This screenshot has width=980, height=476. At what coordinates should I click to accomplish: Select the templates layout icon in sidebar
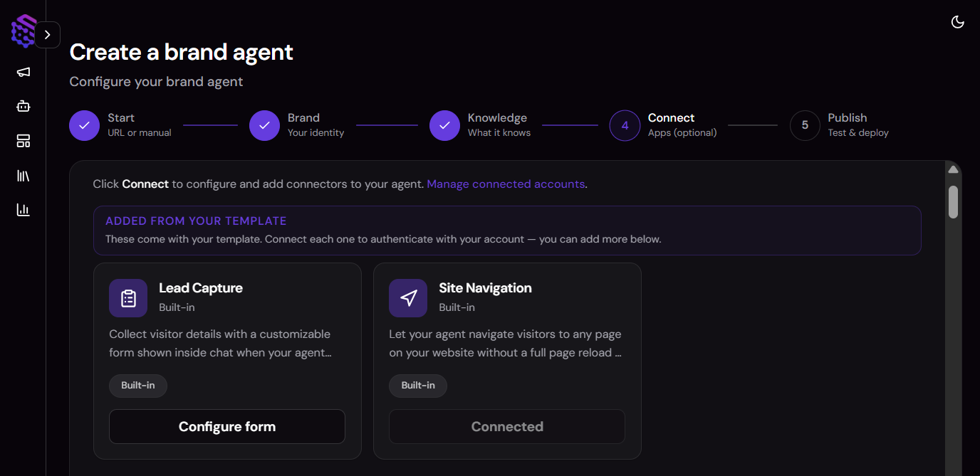pyautogui.click(x=24, y=141)
